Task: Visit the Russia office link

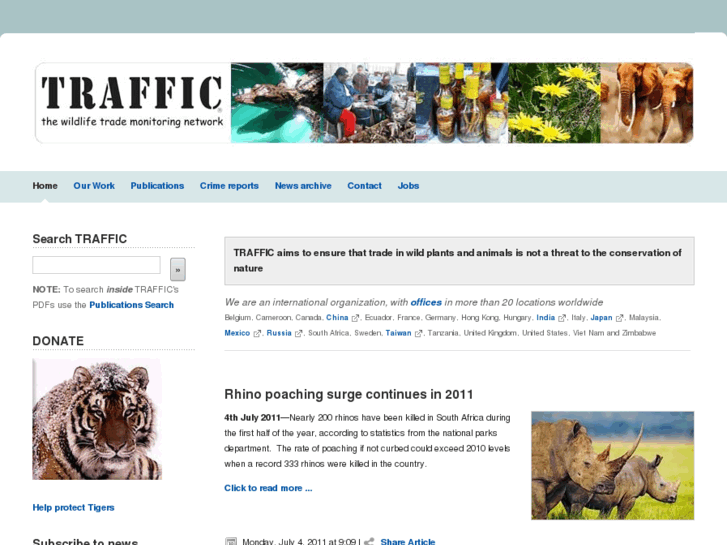Action: [279, 333]
